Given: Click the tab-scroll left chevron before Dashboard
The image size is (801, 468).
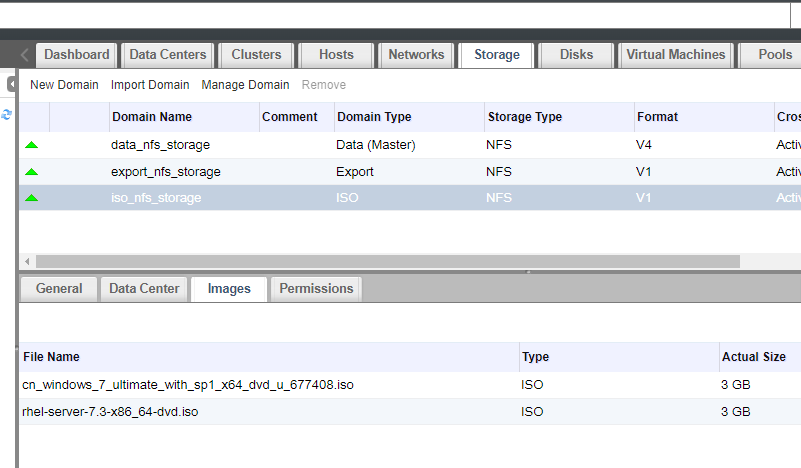Looking at the screenshot, I should (x=24, y=55).
